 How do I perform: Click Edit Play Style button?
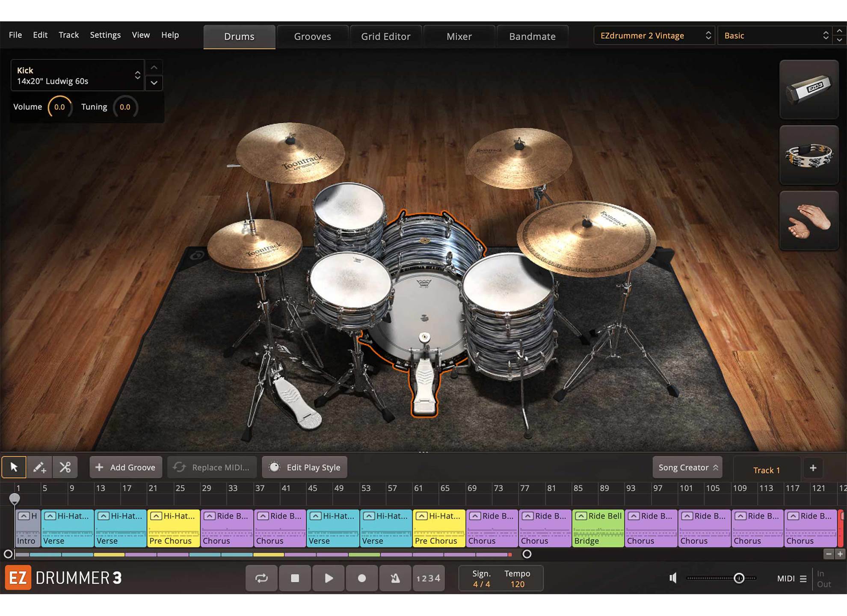tap(305, 468)
